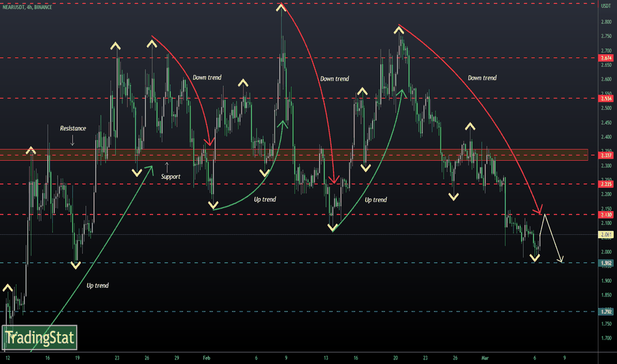617x364 pixels.
Task: Click date 20 on the time axis
Action: pos(395,358)
